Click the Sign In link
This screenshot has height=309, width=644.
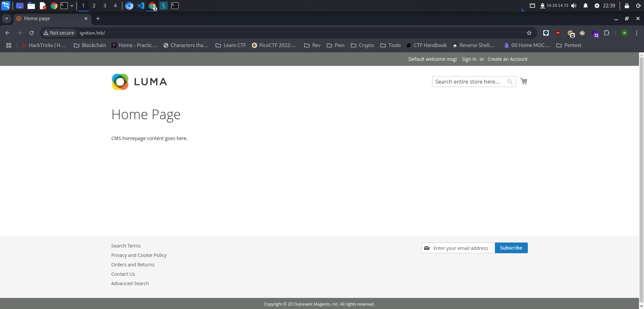469,59
